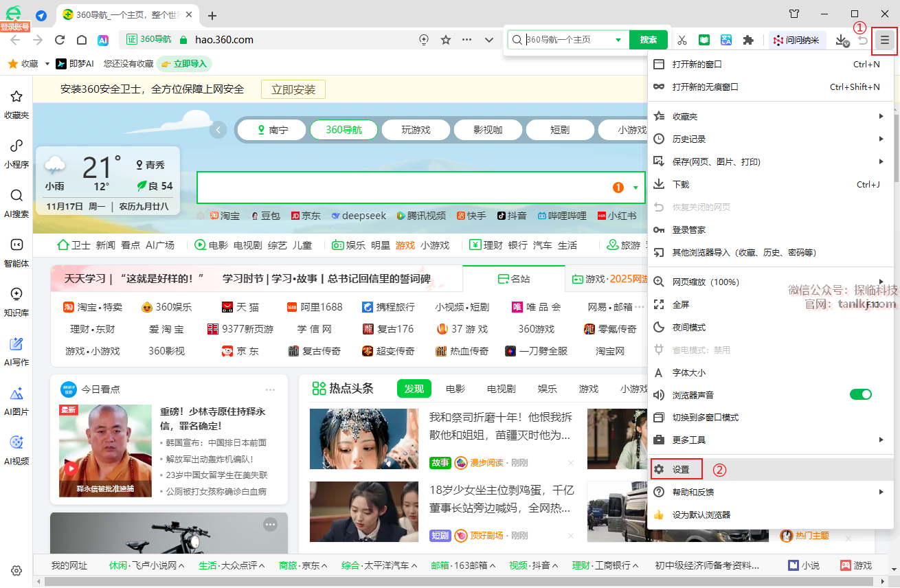Click the scissors screenshot icon in toolbar

(682, 41)
